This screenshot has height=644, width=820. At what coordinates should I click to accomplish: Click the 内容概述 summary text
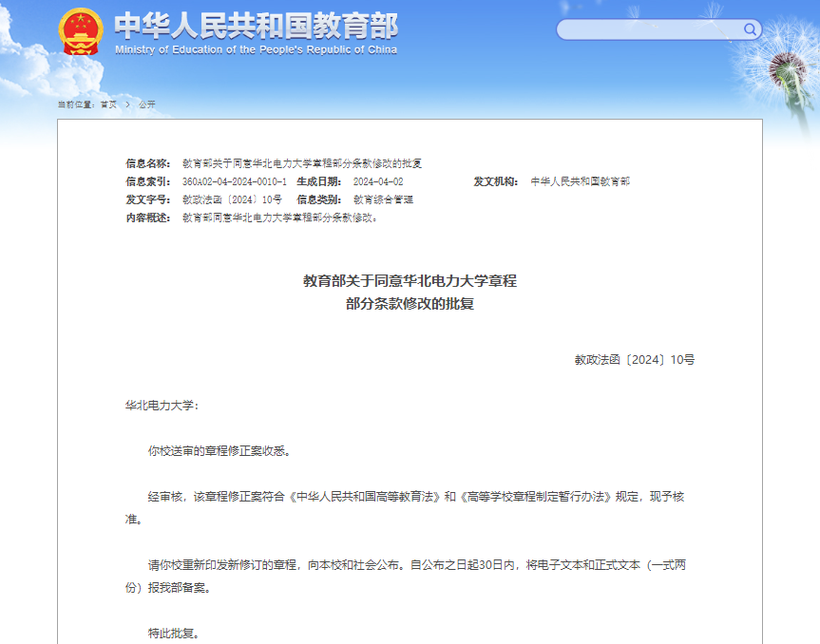[x=280, y=218]
